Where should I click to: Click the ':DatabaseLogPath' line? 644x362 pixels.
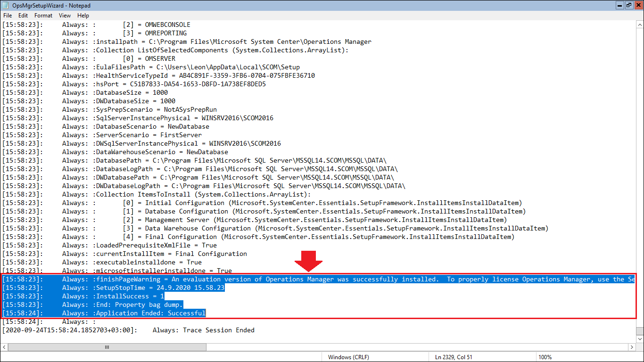[200, 169]
